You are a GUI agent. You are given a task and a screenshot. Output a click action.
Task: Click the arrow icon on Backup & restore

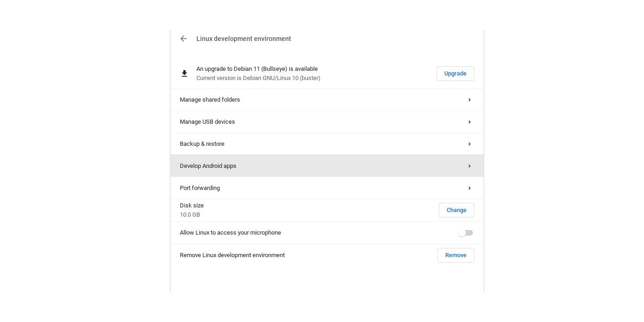pos(469,144)
